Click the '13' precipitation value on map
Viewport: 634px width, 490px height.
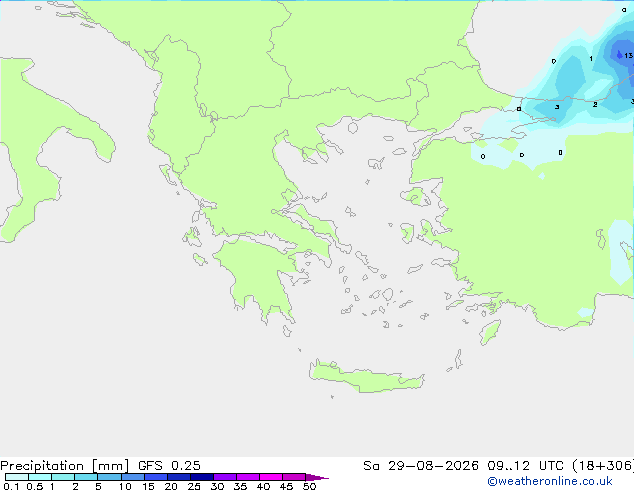click(x=628, y=55)
